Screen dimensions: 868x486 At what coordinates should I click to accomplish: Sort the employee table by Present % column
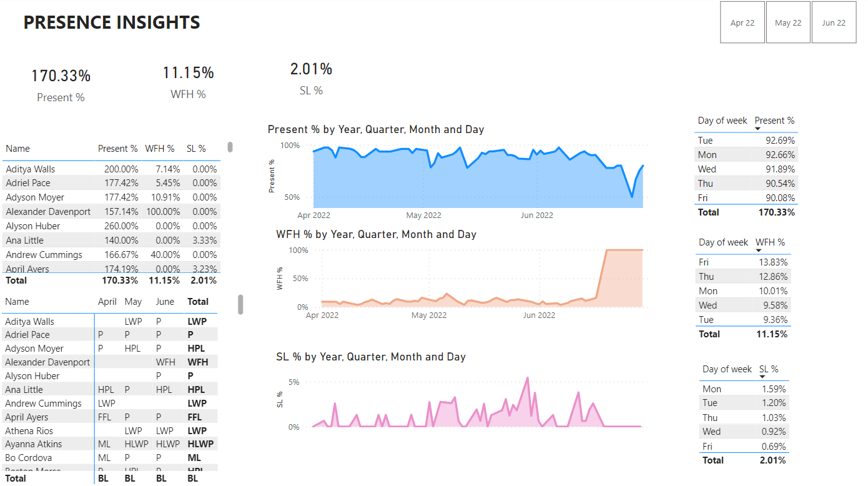117,149
